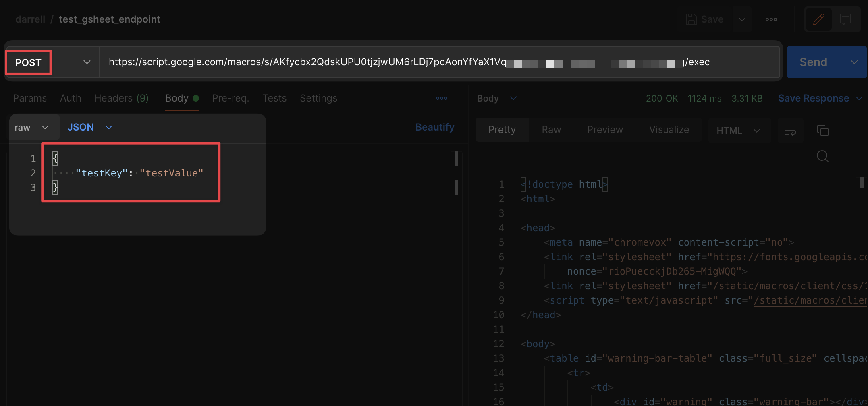Select the Preview response tab
This screenshot has width=868, height=406.
(605, 129)
